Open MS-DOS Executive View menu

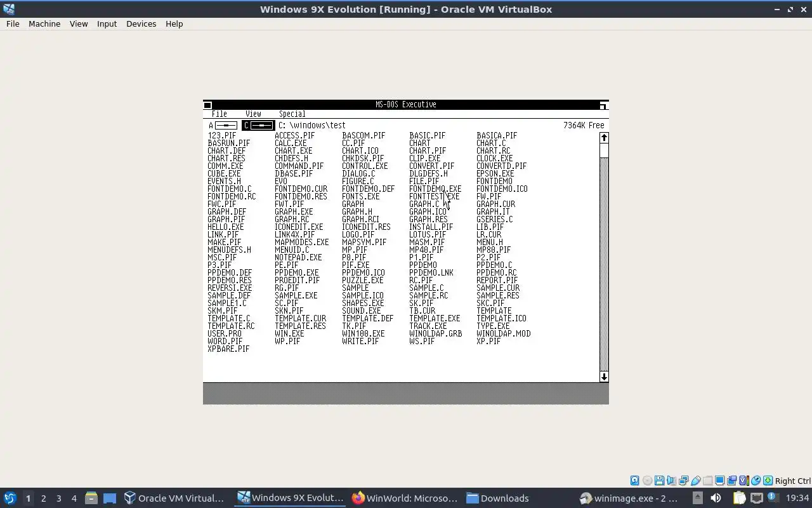click(x=253, y=114)
